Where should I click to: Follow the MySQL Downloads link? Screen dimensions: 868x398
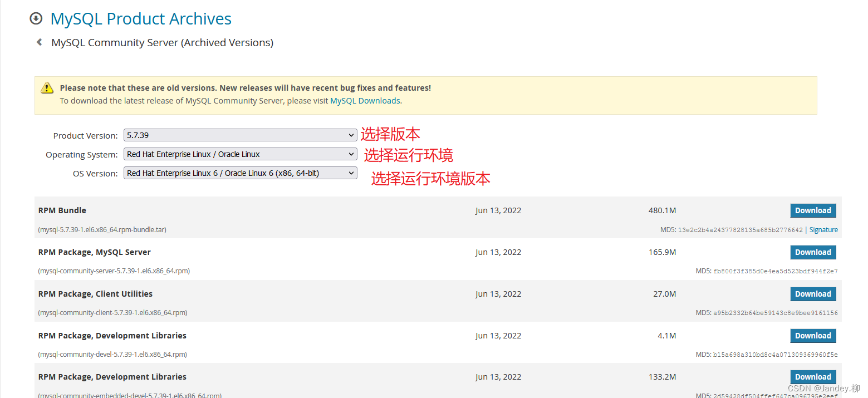pyautogui.click(x=365, y=101)
